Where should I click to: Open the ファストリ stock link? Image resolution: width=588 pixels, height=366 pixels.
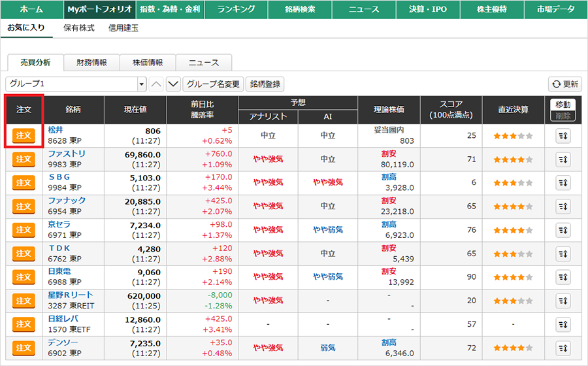(x=67, y=154)
